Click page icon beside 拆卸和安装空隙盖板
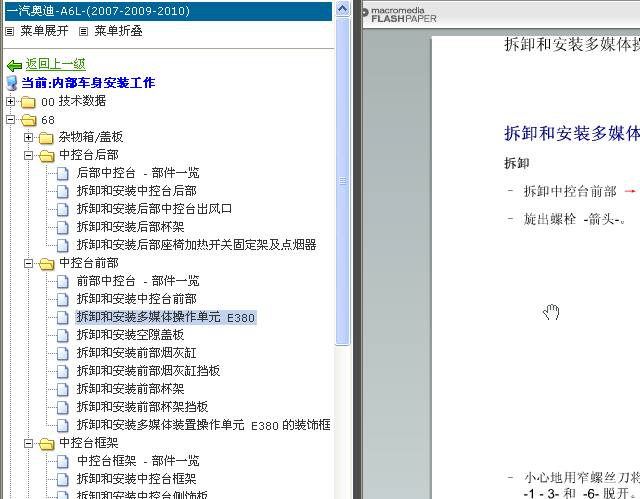The height and width of the screenshot is (499, 640). tap(62, 335)
